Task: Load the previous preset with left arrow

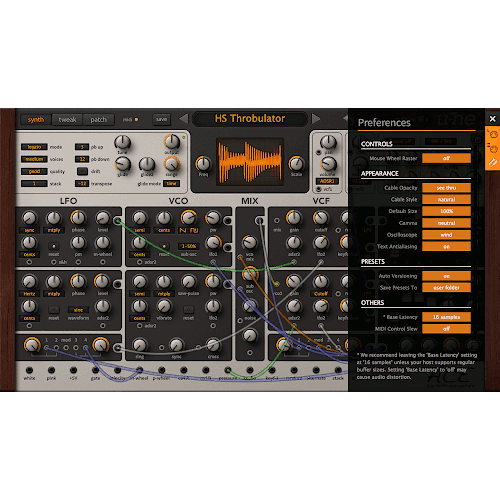Action: point(184,118)
